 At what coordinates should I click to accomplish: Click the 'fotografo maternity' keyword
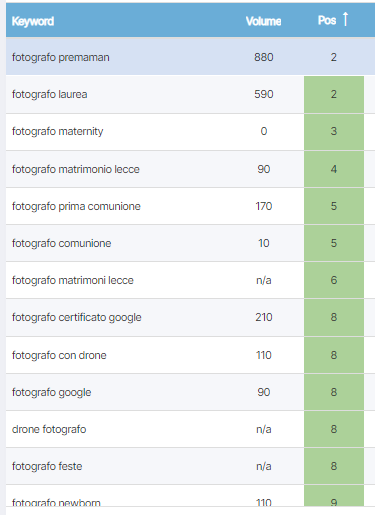click(58, 131)
